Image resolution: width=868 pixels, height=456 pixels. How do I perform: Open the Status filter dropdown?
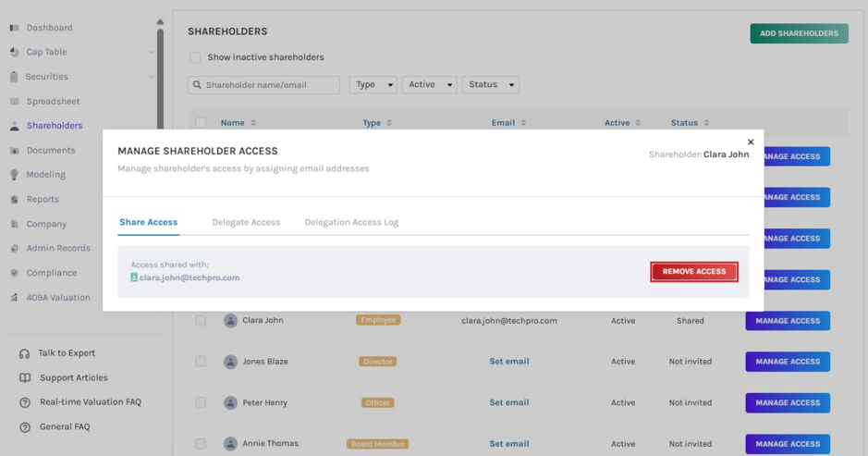[x=491, y=85]
